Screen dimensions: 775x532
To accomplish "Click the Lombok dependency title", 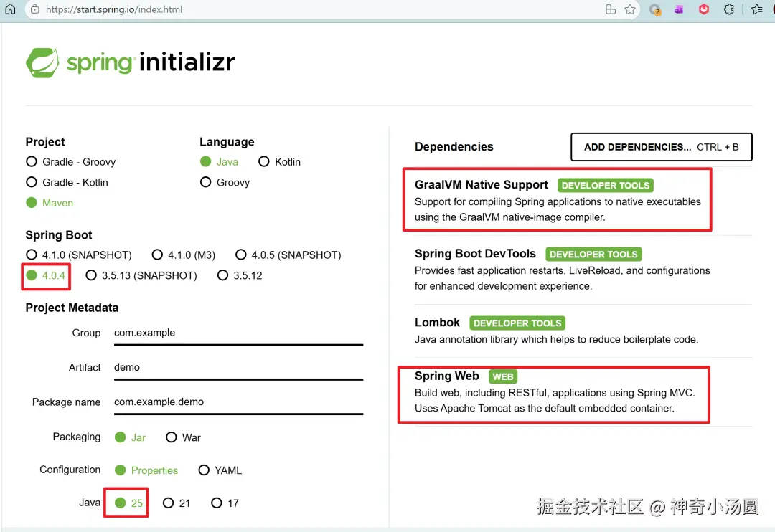I will 437,323.
